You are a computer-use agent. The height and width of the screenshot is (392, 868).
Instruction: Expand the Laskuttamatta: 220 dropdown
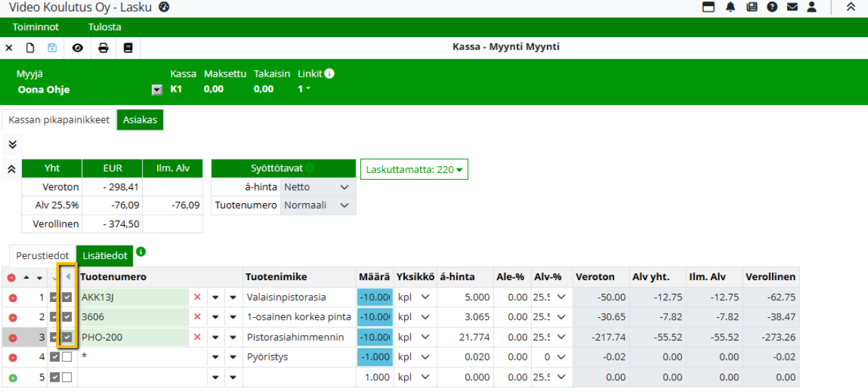pos(414,170)
